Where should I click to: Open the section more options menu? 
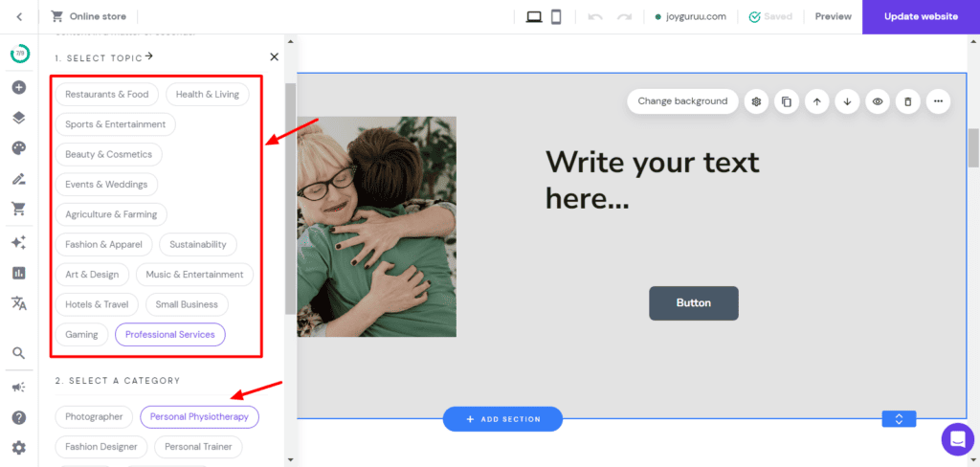938,101
